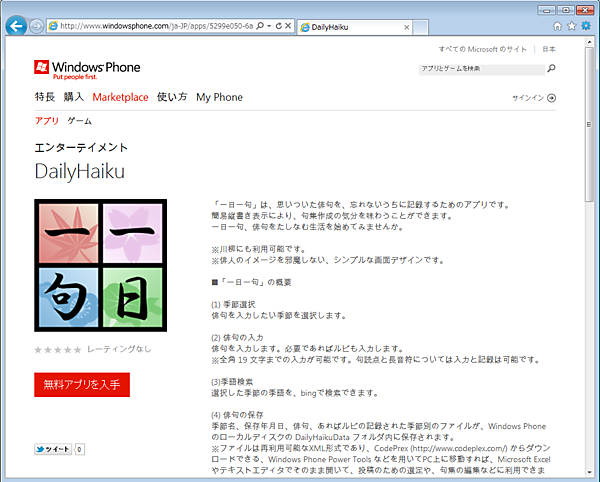Click the (1) 季節選択 heading text
Screen dimensions: 600x482
[x=233, y=305]
